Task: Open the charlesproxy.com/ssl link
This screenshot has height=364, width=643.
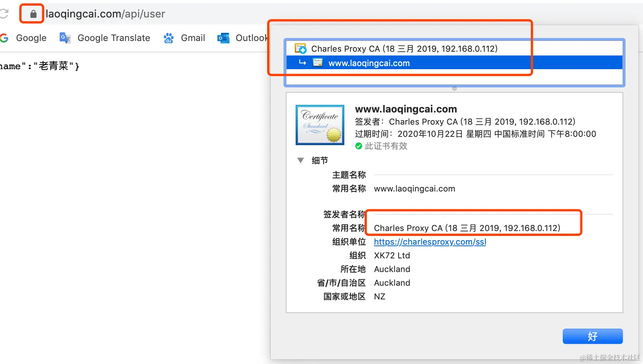Action: (430, 242)
